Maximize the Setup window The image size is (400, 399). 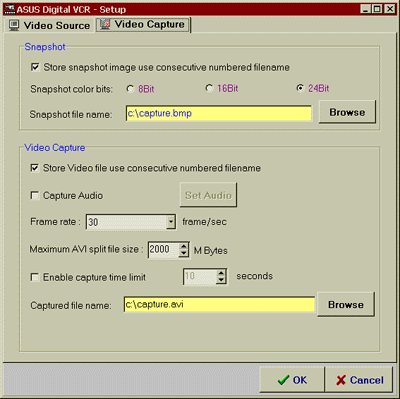click(x=377, y=9)
